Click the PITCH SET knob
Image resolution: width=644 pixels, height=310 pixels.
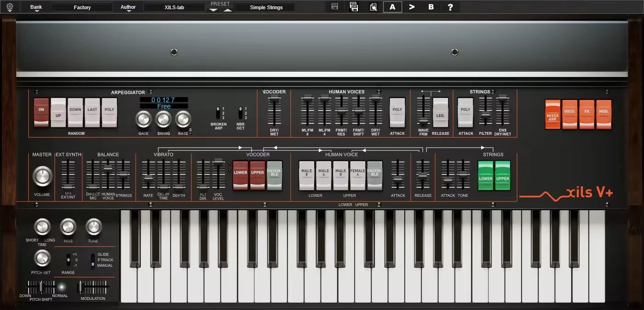tap(42, 258)
